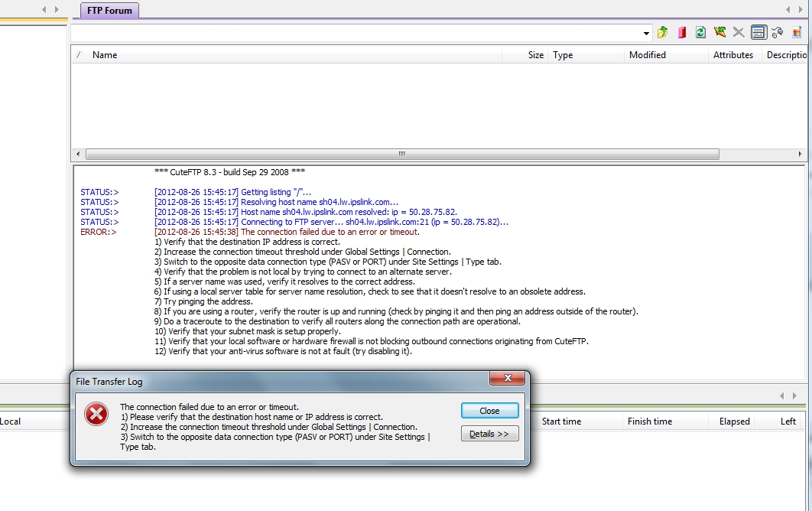Click the folder with green arrows icon
The width and height of the screenshot is (812, 511).
coord(719,32)
